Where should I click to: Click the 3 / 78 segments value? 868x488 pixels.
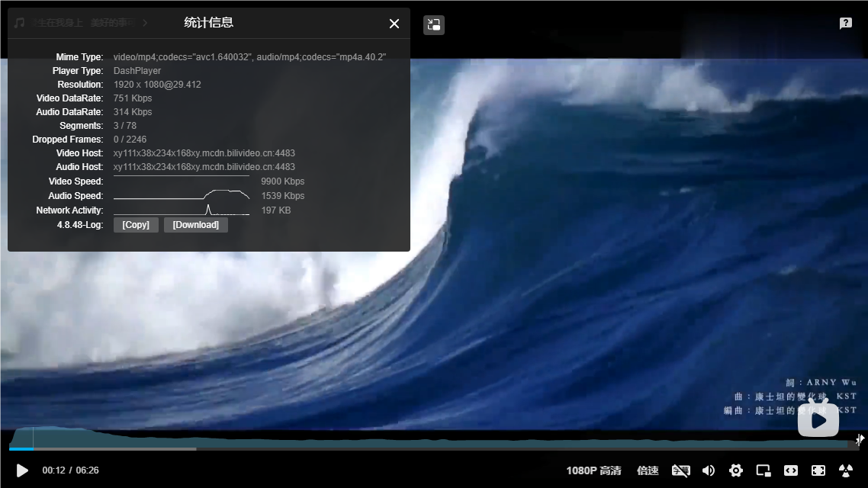point(125,126)
